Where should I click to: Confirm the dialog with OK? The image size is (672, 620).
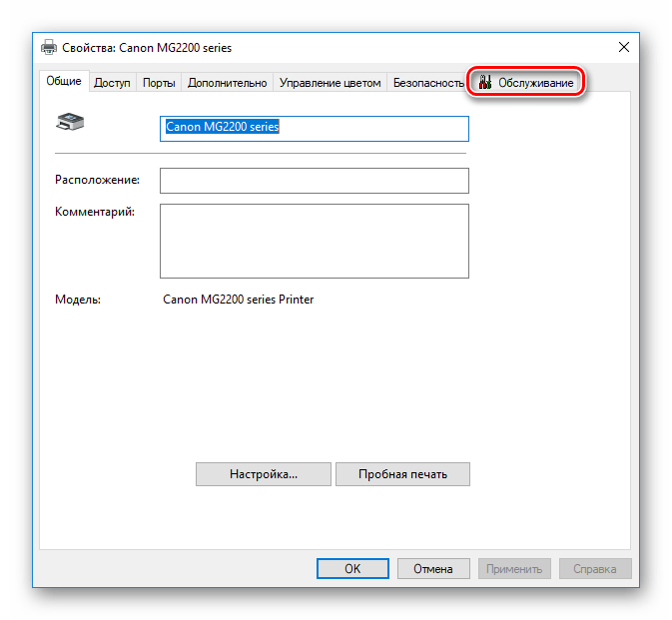[x=352, y=568]
